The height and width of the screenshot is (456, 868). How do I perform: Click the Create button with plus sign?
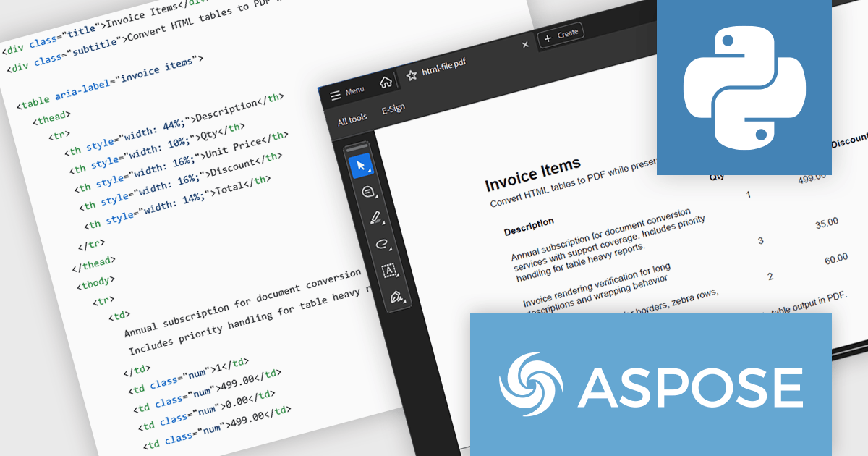tap(561, 34)
